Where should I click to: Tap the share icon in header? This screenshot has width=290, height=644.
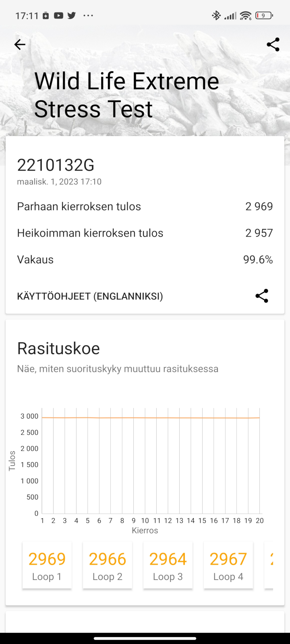click(x=273, y=44)
